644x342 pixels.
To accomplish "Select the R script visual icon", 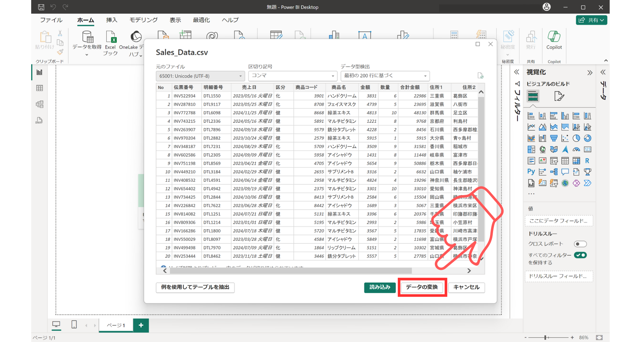I will [587, 161].
